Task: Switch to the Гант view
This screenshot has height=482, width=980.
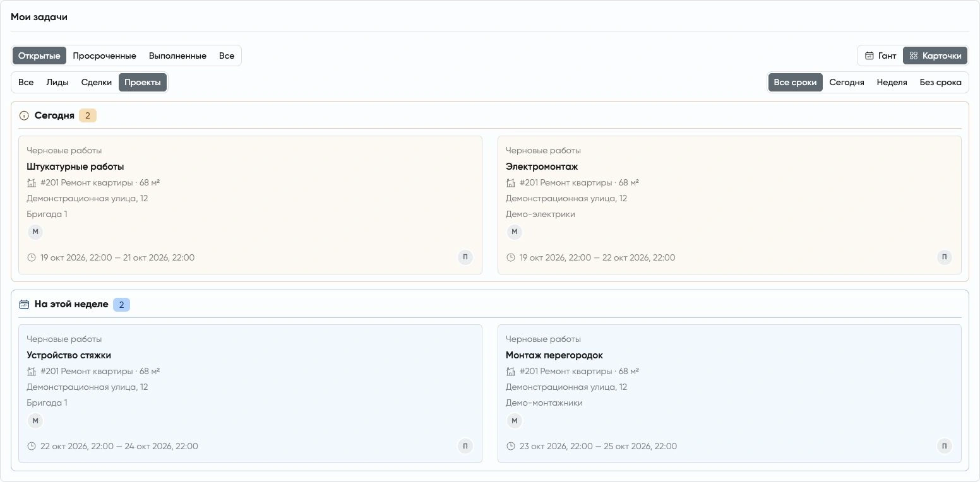Action: [880, 56]
